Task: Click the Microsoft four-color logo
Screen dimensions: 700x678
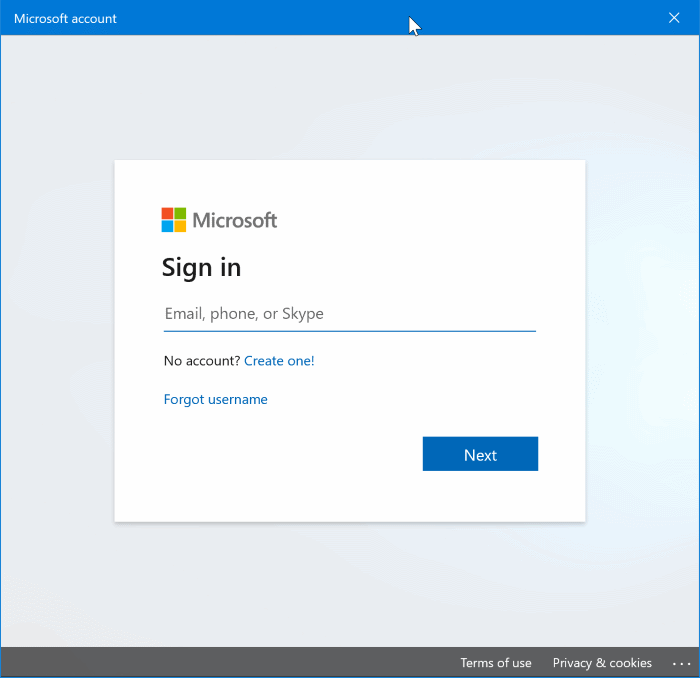Action: coord(174,220)
